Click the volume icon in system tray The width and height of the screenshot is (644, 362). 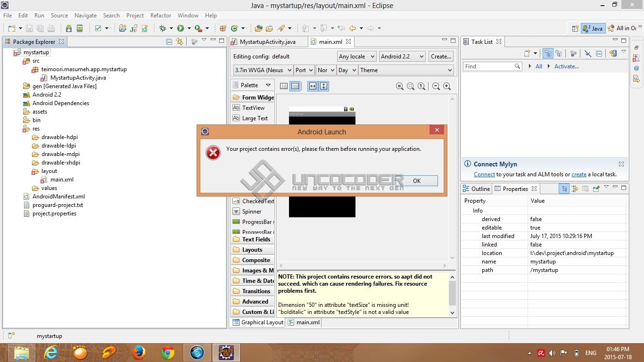(552, 353)
